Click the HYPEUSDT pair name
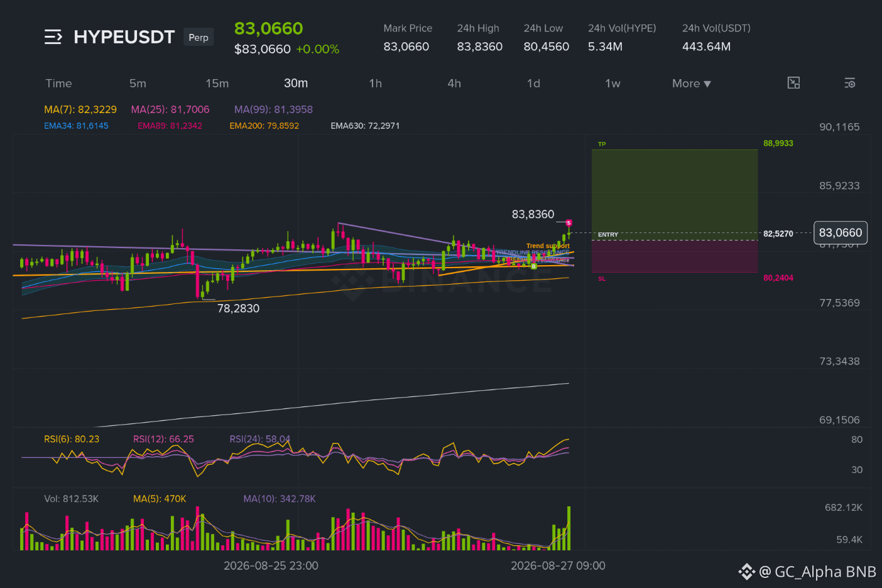Image resolution: width=882 pixels, height=588 pixels. (124, 37)
